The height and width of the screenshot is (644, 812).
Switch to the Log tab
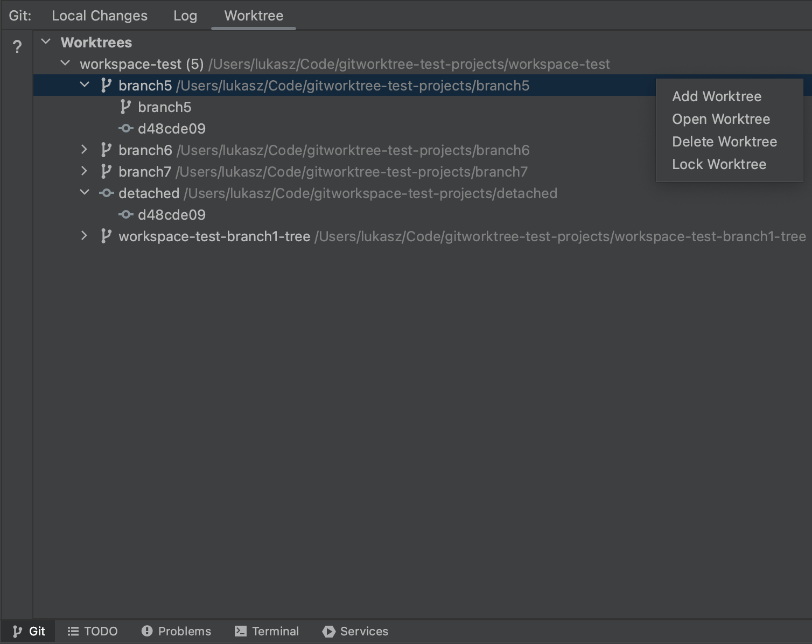click(x=185, y=16)
